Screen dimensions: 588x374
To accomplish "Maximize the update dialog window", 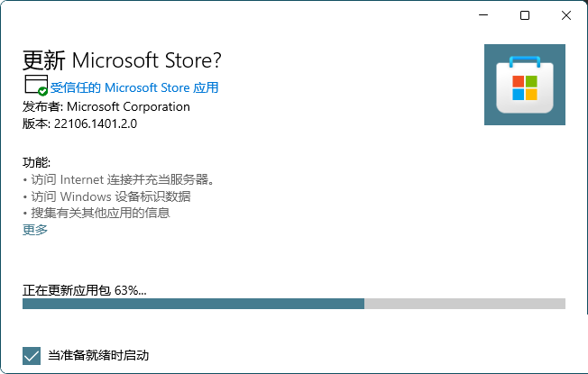I will click(x=525, y=15).
